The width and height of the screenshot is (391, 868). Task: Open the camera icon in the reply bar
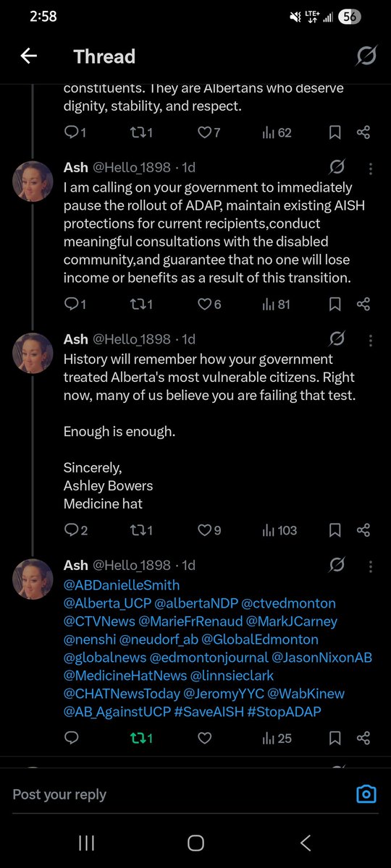tap(366, 794)
